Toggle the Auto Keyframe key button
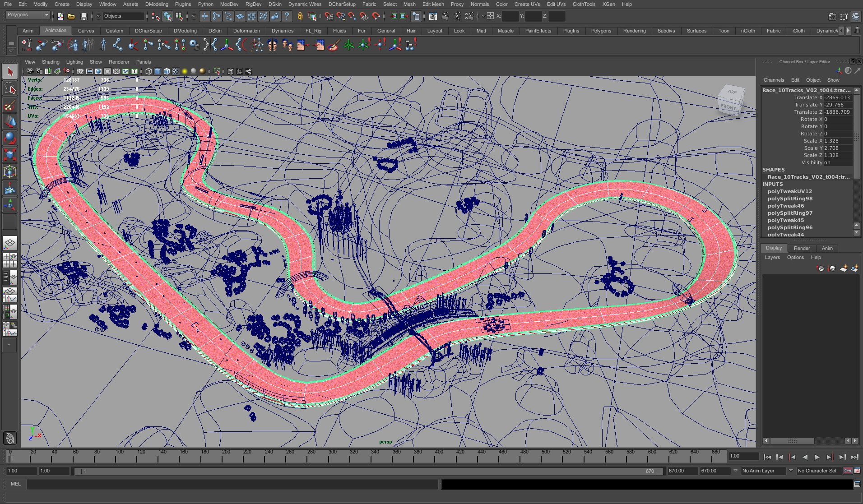Image resolution: width=863 pixels, height=504 pixels. click(x=847, y=471)
